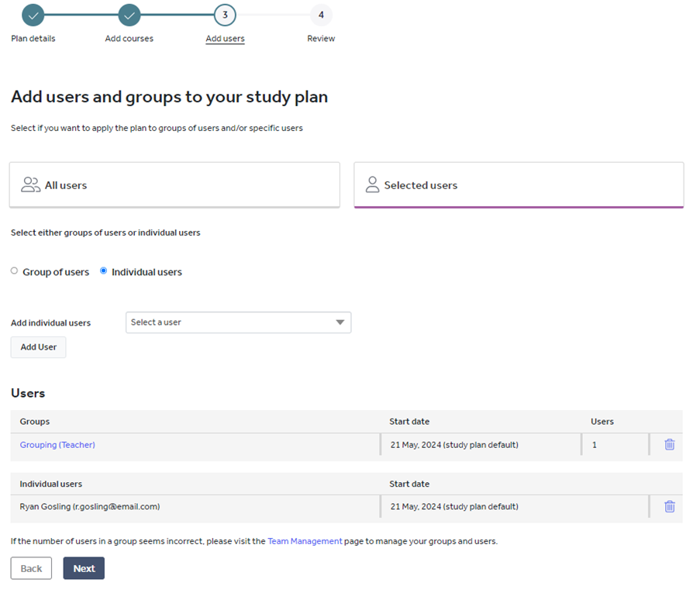Click the Add courses completed checkmark icon

(129, 14)
